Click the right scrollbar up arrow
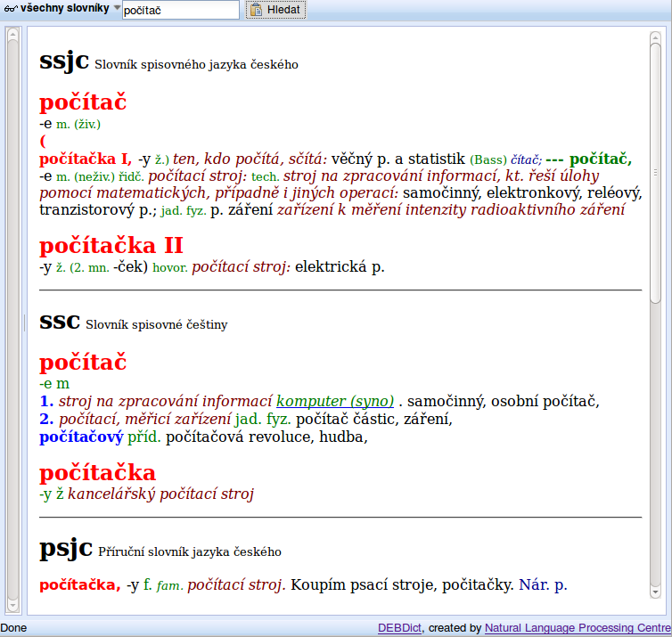Image resolution: width=672 pixels, height=637 pixels. tap(655, 38)
